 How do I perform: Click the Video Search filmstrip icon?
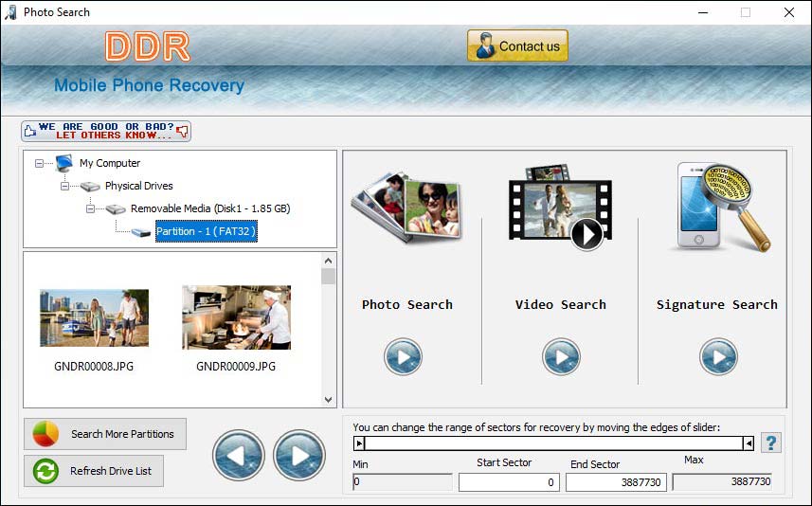[x=560, y=208]
